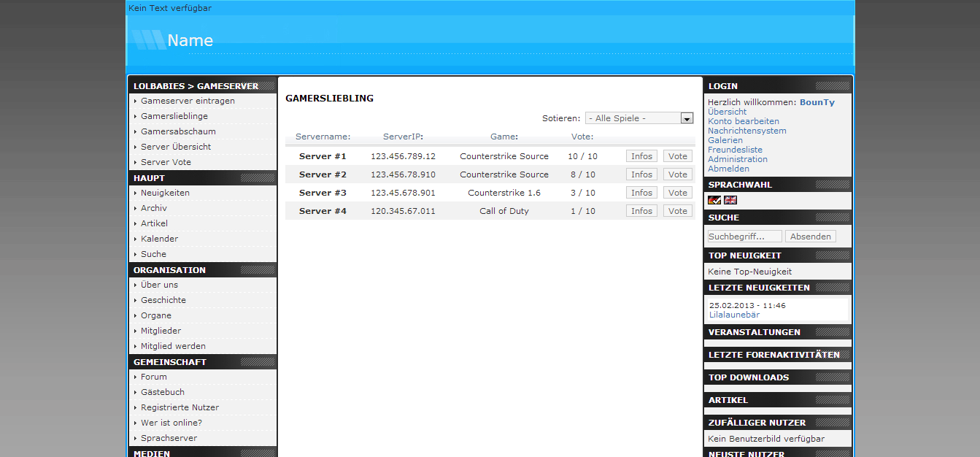Click the Infos button for Server #2

[x=641, y=174]
